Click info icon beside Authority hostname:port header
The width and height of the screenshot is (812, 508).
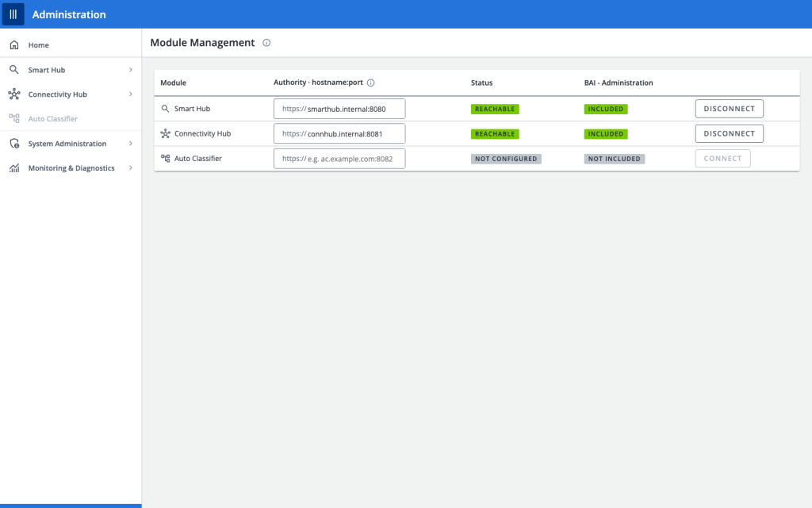coord(371,83)
